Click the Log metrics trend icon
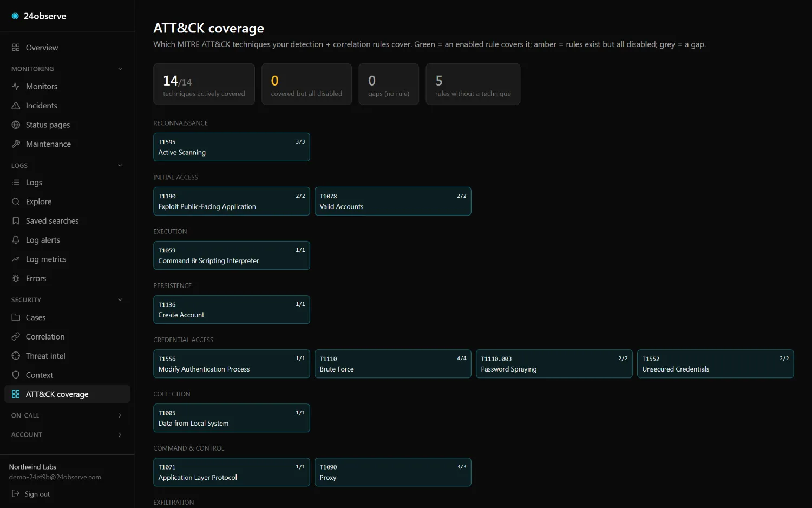Viewport: 812px width, 508px height. (x=16, y=259)
